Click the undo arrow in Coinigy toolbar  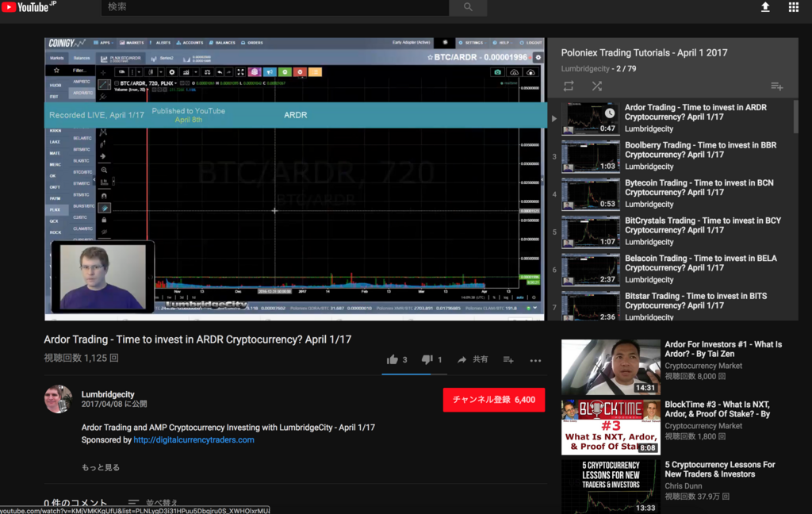pos(220,72)
